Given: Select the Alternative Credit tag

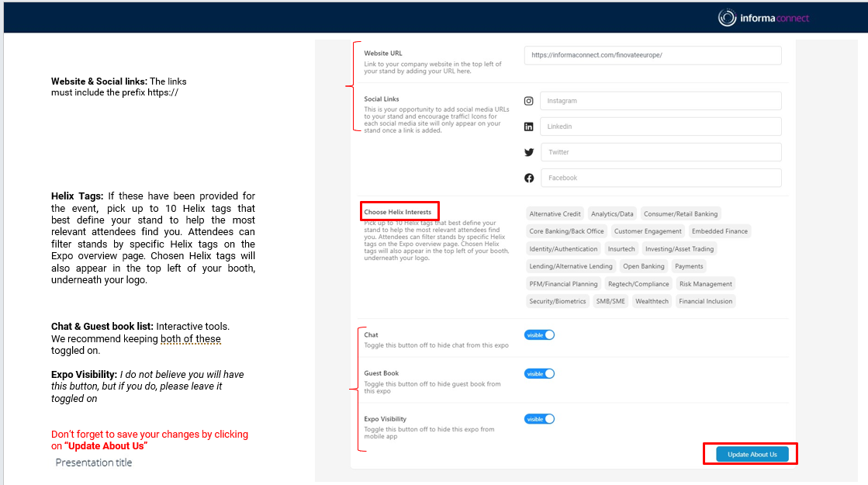Looking at the screenshot, I should [555, 213].
